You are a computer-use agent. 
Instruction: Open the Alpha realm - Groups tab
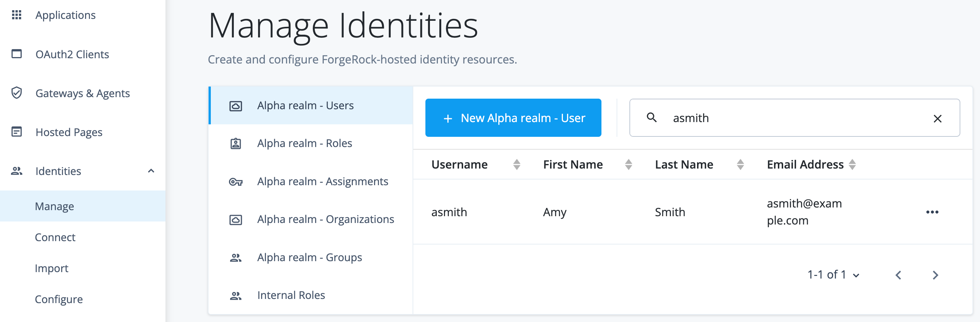(x=309, y=257)
